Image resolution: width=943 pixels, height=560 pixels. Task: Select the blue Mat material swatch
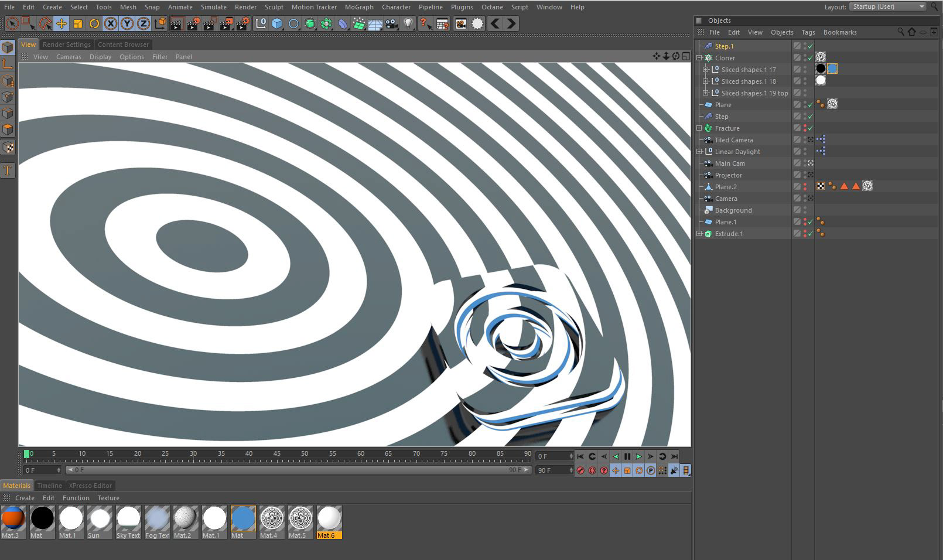point(243,522)
